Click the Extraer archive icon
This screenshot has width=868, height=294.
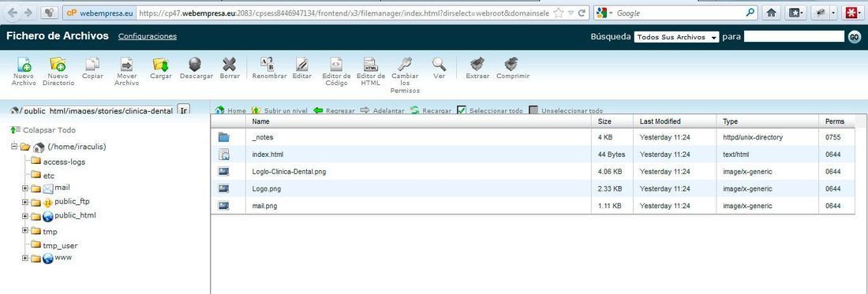click(x=477, y=65)
